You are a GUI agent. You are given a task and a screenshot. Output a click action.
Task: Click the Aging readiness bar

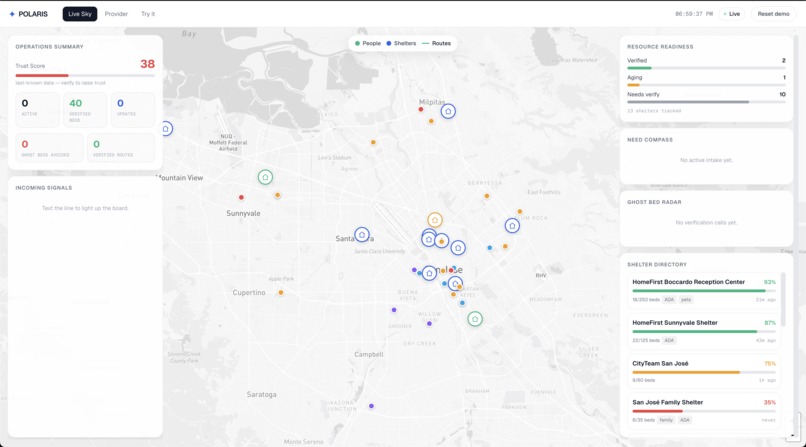[706, 85]
